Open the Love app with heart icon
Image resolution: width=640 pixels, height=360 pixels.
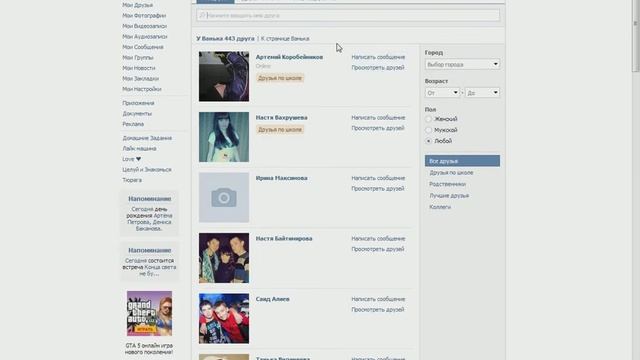[x=131, y=159]
